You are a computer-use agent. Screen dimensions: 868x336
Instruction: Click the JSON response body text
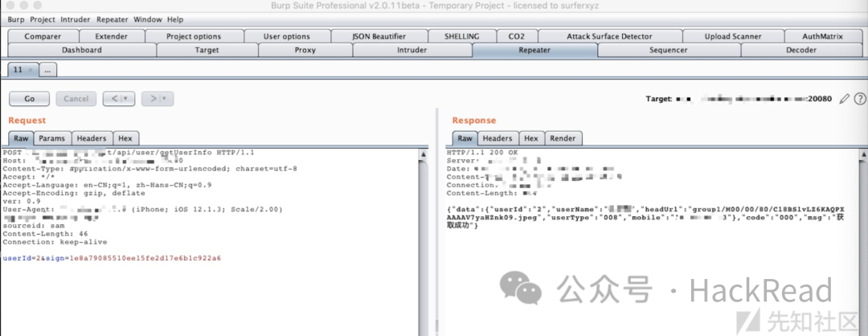(645, 218)
